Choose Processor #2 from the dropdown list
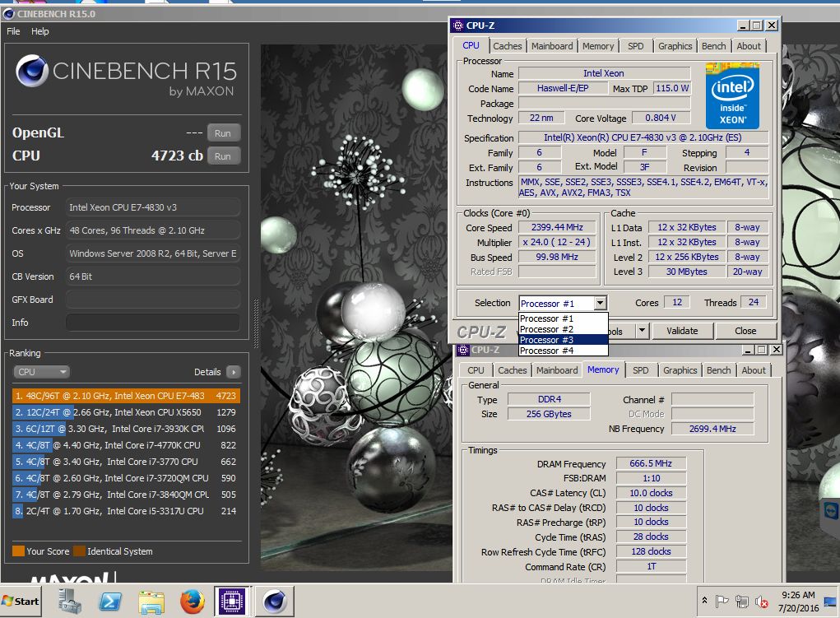This screenshot has height=618, width=840. point(563,329)
